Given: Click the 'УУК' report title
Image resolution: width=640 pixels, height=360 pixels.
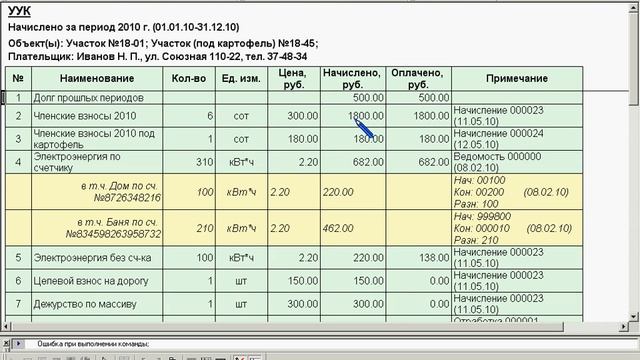Looking at the screenshot, I should (19, 11).
